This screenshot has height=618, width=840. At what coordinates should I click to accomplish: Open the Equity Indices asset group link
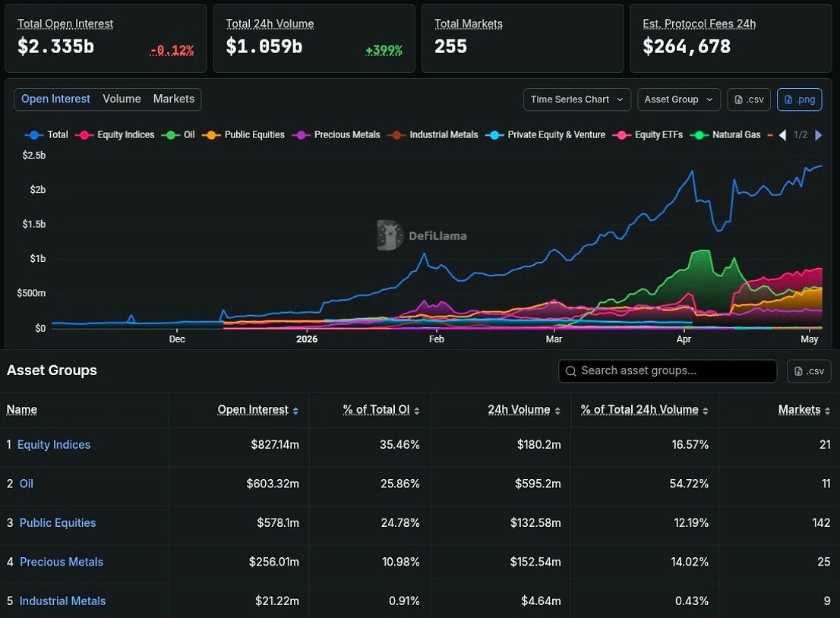click(54, 444)
